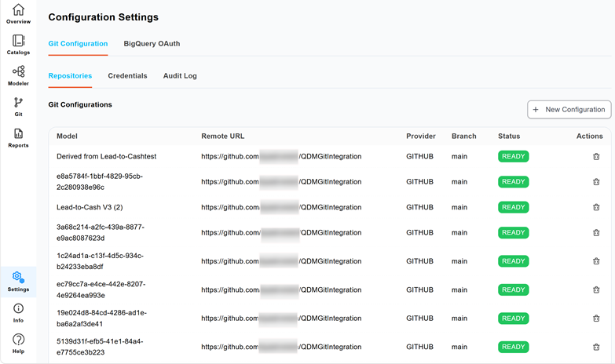Screen dimensions: 615x364
Task: Select model 1c24ad1a-c13f-4d5c-934c-b24233eba8df
Action: 100,261
